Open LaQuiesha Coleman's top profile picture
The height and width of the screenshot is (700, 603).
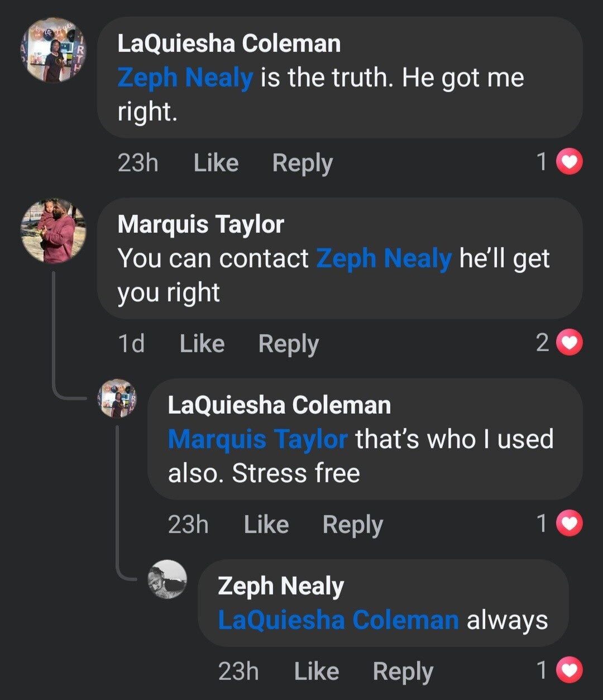(54, 50)
